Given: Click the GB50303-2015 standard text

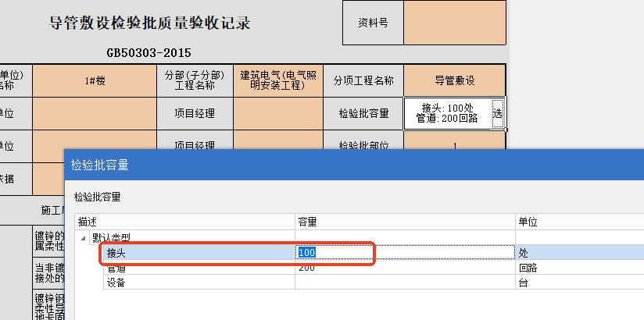Looking at the screenshot, I should click(149, 53).
